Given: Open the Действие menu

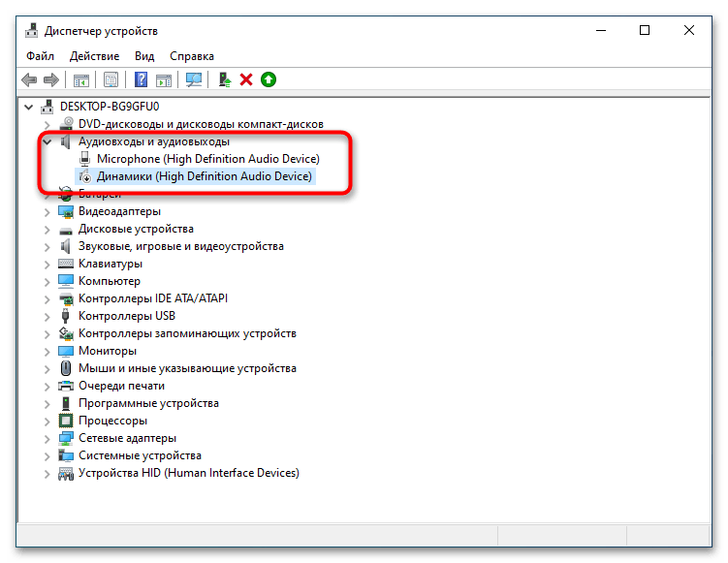Looking at the screenshot, I should [x=94, y=56].
